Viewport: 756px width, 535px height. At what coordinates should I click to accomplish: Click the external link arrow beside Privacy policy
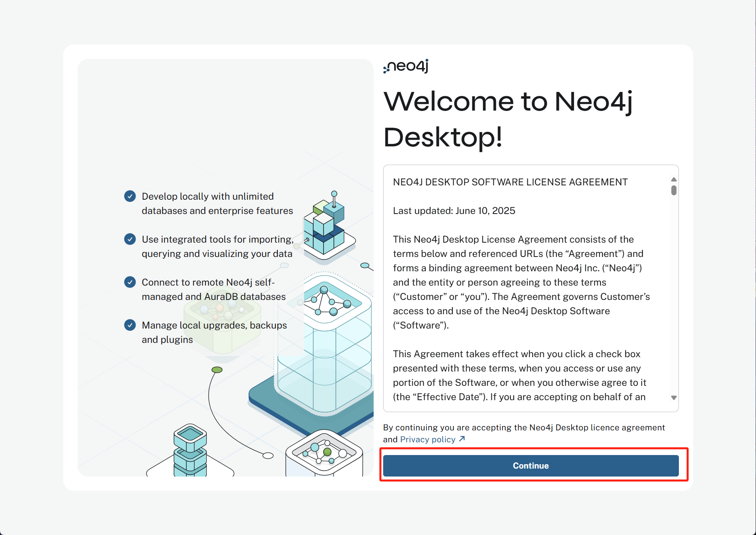click(x=461, y=439)
